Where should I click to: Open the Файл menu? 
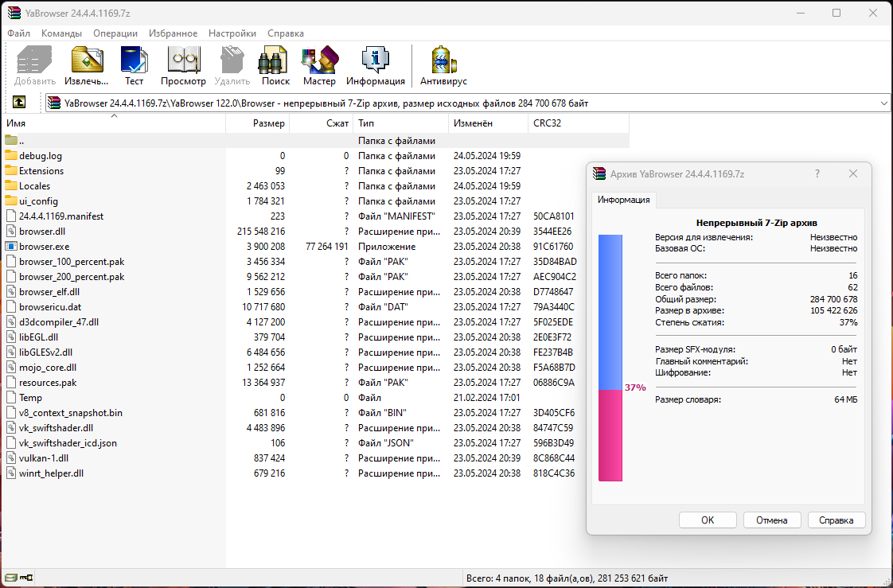coord(19,33)
